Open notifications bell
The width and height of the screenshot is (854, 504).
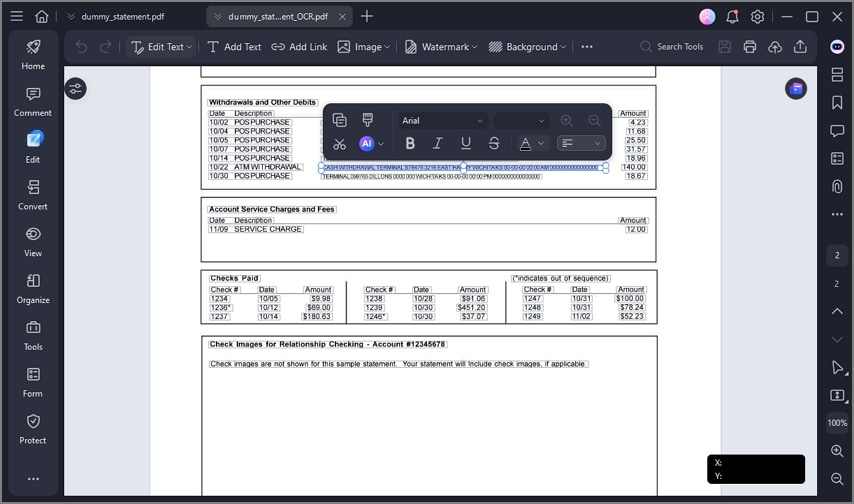[x=733, y=17]
